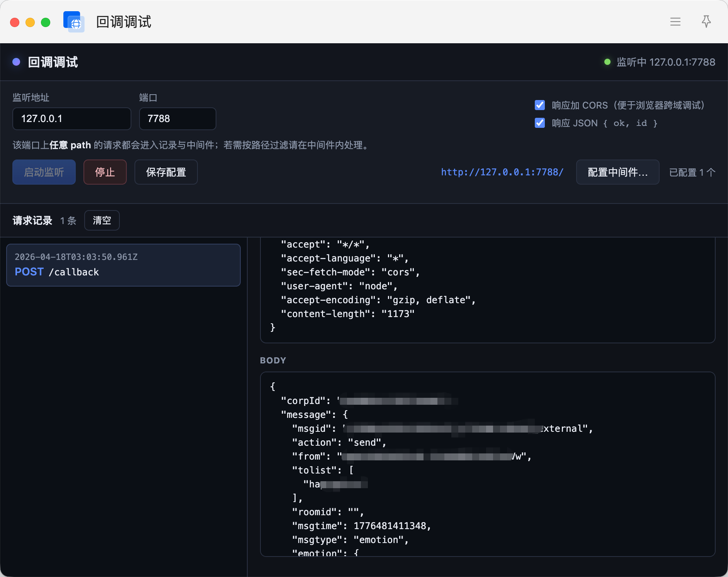Viewport: 728px width, 577px height.
Task: Disable the CORS response checkbox
Action: click(x=539, y=105)
